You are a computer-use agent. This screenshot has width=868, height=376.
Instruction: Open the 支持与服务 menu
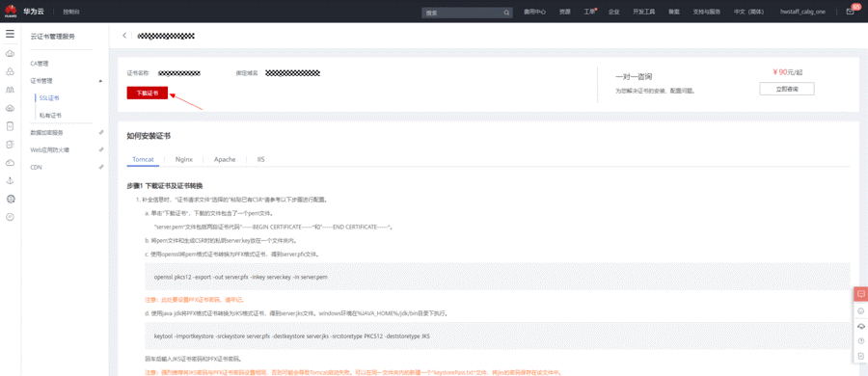pos(706,12)
